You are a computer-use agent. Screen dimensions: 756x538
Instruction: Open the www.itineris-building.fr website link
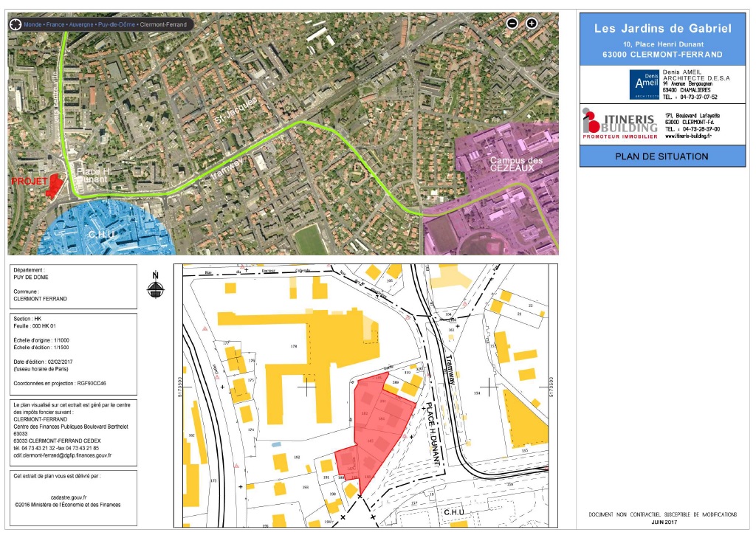pos(688,137)
